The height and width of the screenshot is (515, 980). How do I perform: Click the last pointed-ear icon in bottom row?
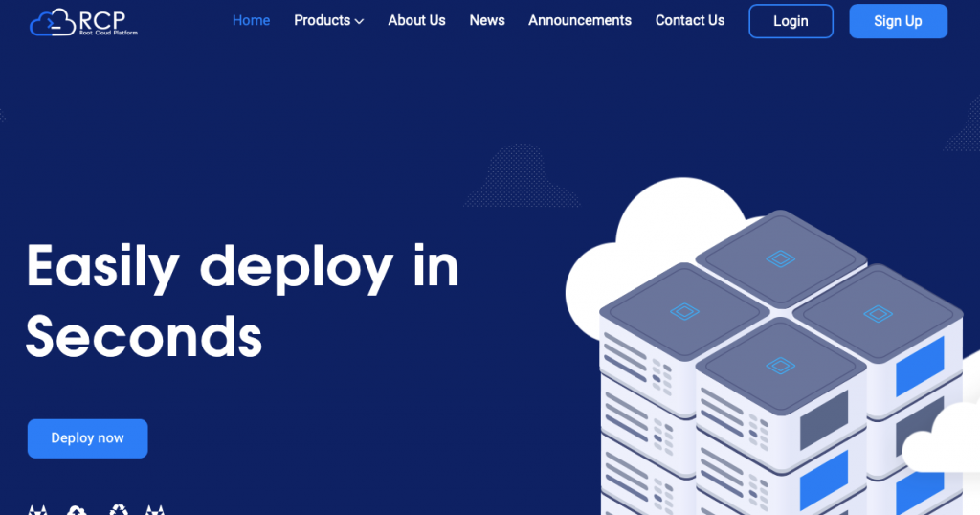pos(155,510)
